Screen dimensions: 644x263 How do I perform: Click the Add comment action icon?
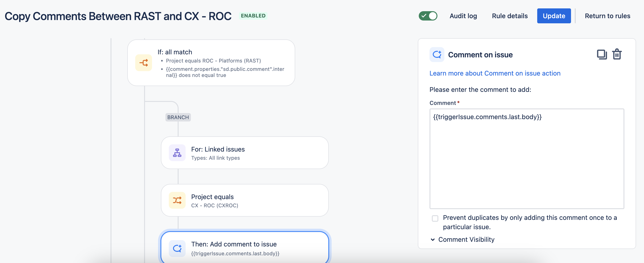point(177,249)
